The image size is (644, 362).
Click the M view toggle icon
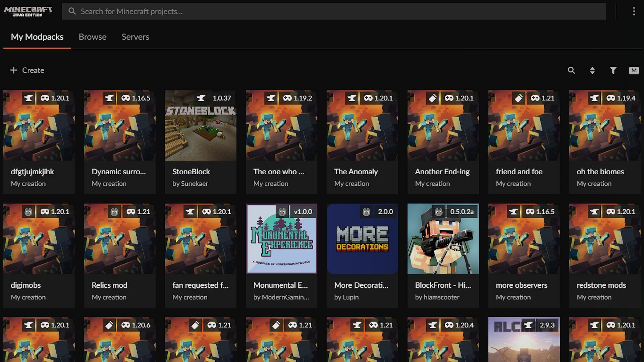tap(634, 70)
